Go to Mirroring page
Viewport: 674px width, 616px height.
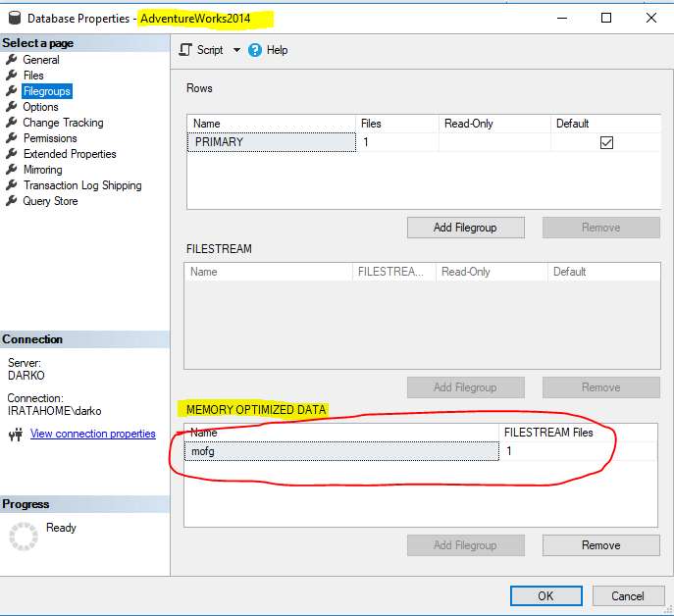tap(43, 170)
